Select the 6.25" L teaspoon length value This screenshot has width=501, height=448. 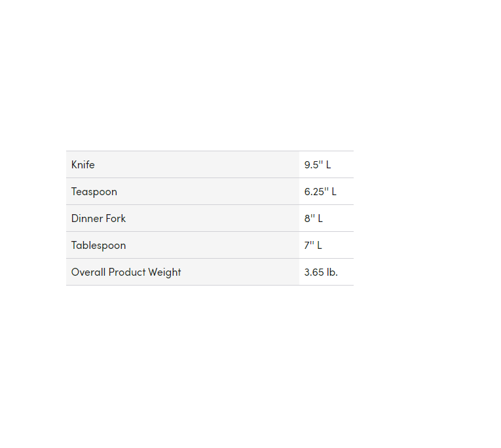tap(320, 192)
